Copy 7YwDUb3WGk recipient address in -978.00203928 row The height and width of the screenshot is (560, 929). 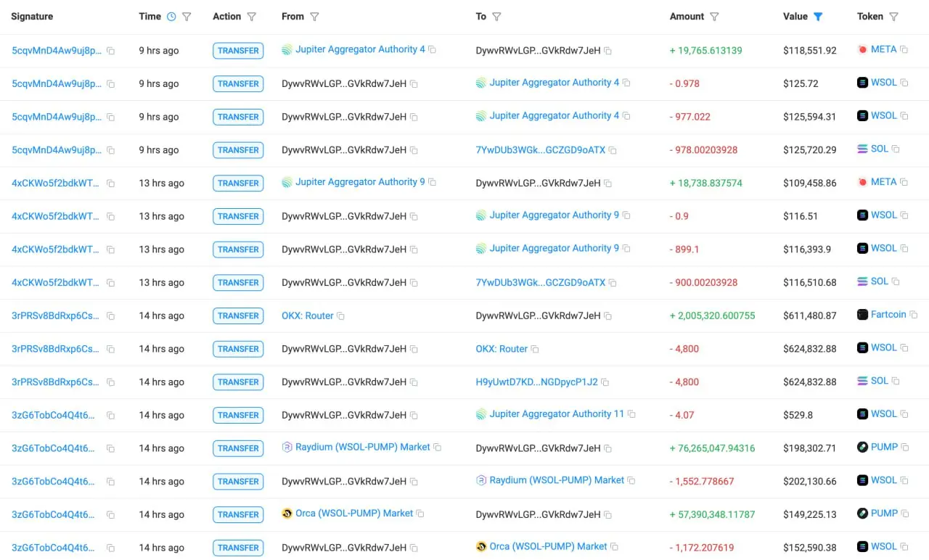[613, 150]
